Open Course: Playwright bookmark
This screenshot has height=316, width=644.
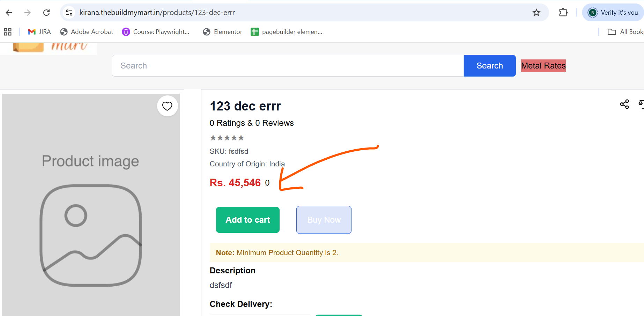156,32
